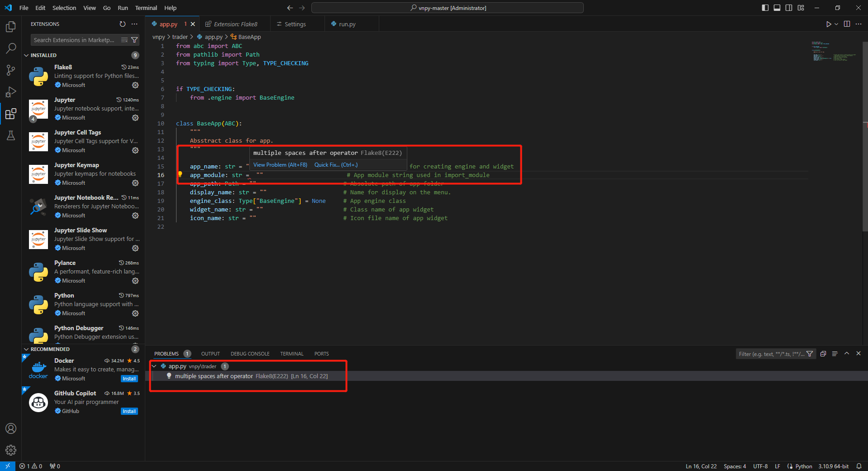Open the Source Control view
The image size is (868, 471).
click(11, 70)
